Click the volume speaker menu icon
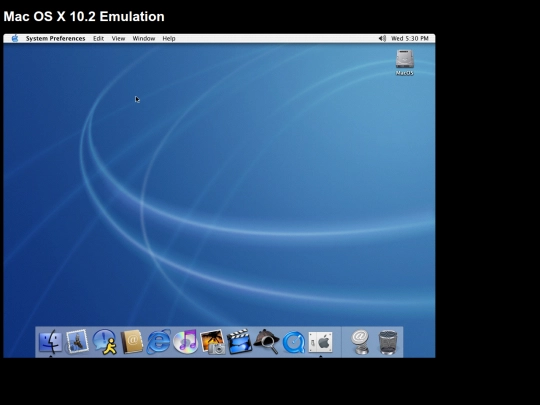 [382, 39]
